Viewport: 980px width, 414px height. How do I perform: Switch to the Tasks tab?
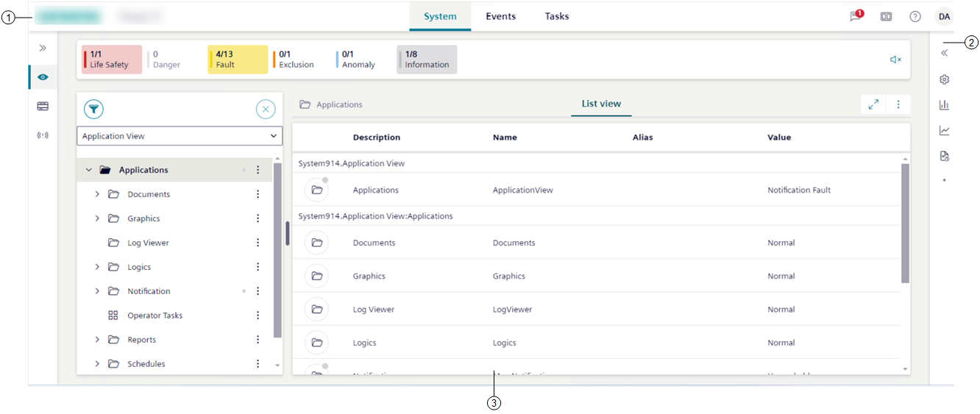click(x=556, y=16)
